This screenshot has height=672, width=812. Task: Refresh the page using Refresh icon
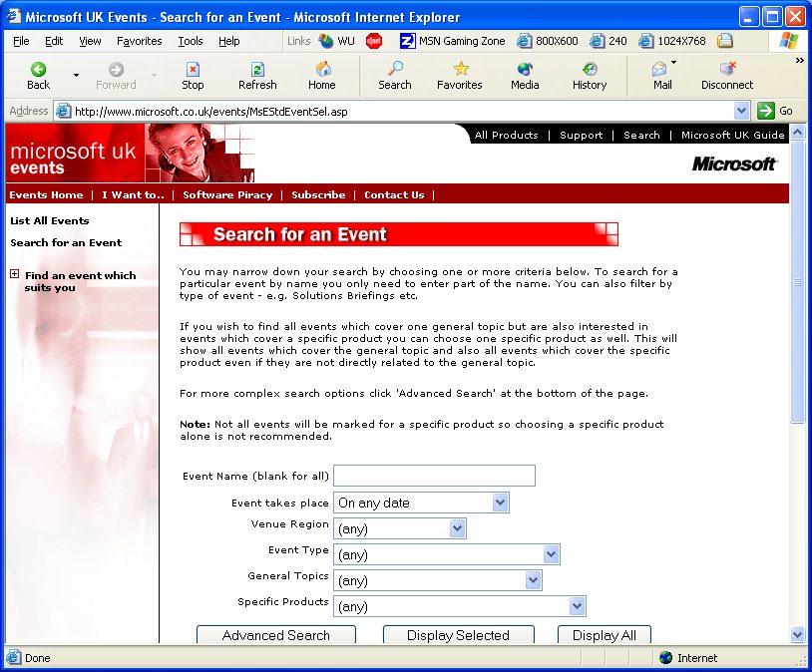click(x=257, y=70)
